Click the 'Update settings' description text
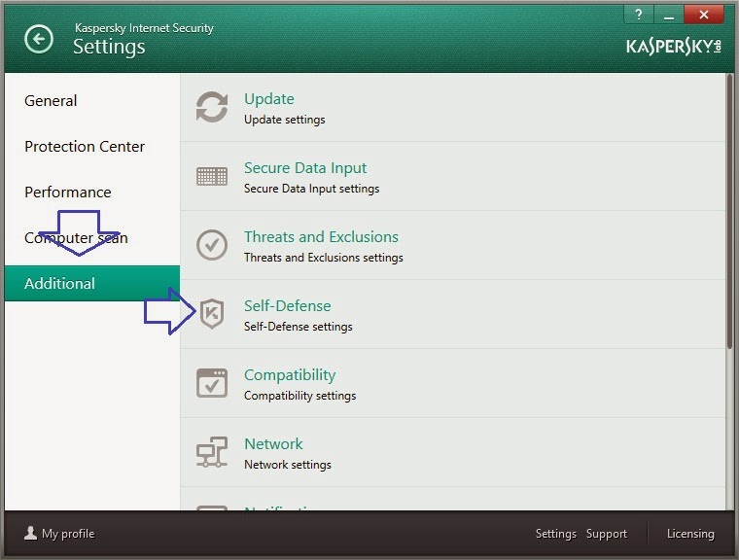 284,120
